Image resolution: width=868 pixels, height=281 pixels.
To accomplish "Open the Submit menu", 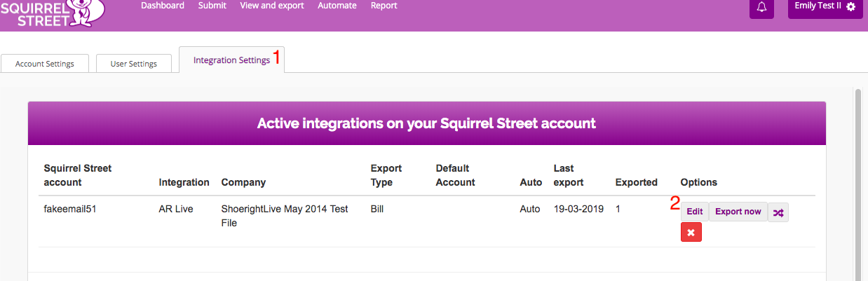I will (212, 6).
